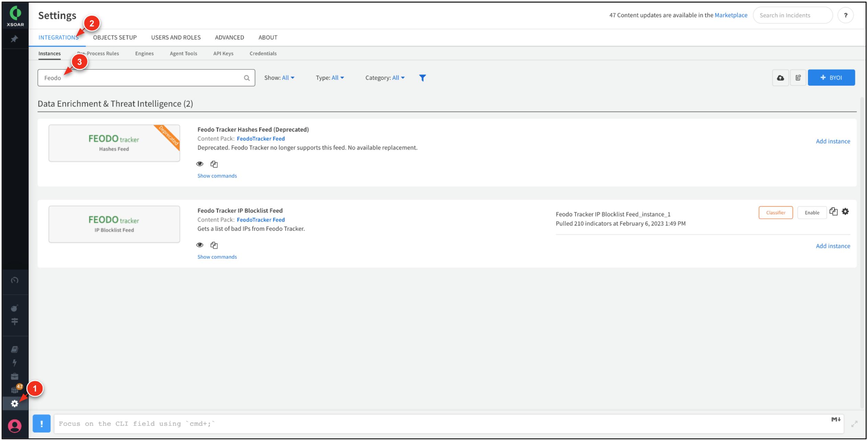
Task: Switch to the INTEGRATIONS tab
Action: pos(58,37)
